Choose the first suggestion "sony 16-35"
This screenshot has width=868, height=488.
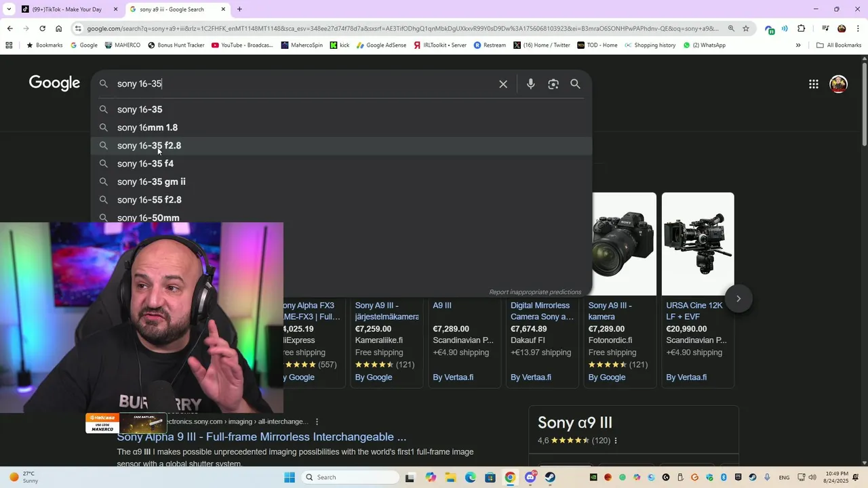point(342,109)
